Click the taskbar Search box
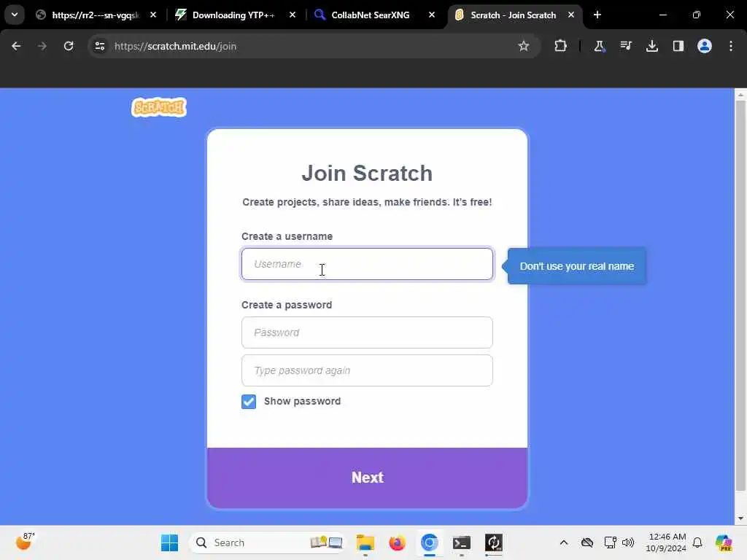Screen dimensions: 747x560 [267, 542]
